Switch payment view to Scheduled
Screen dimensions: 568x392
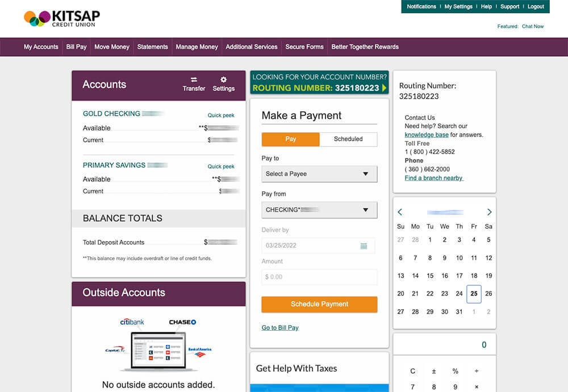(x=348, y=139)
